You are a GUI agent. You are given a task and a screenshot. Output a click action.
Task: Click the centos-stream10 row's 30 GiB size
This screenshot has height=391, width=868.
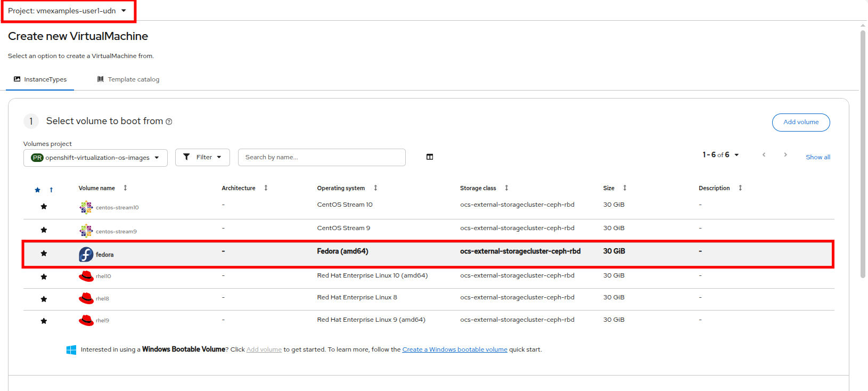click(x=614, y=205)
